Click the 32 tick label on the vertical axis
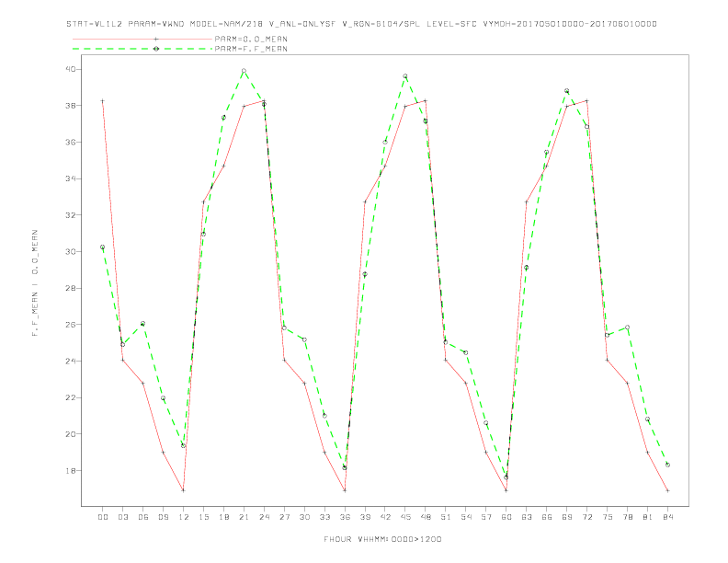This screenshot has height=563, width=728. (71, 215)
